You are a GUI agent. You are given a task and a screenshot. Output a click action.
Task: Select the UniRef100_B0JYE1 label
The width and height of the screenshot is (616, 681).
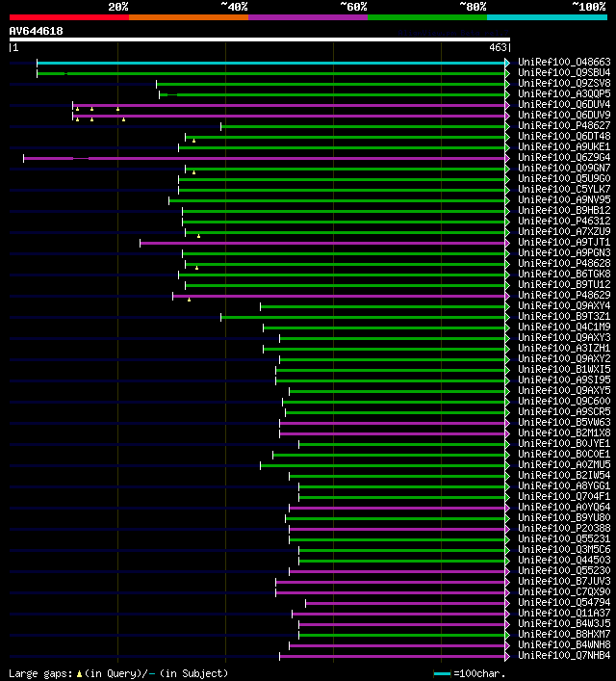[x=564, y=443]
